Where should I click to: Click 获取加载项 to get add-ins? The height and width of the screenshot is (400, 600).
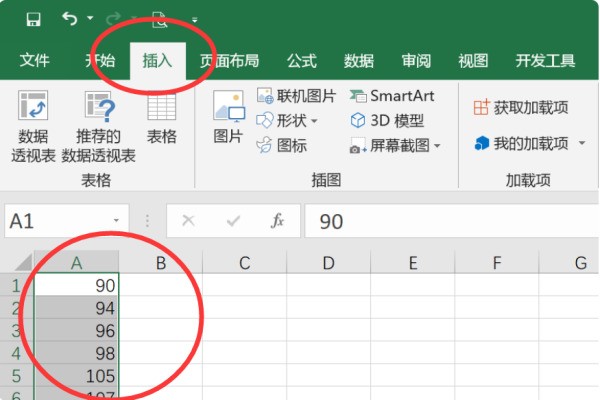coord(521,108)
